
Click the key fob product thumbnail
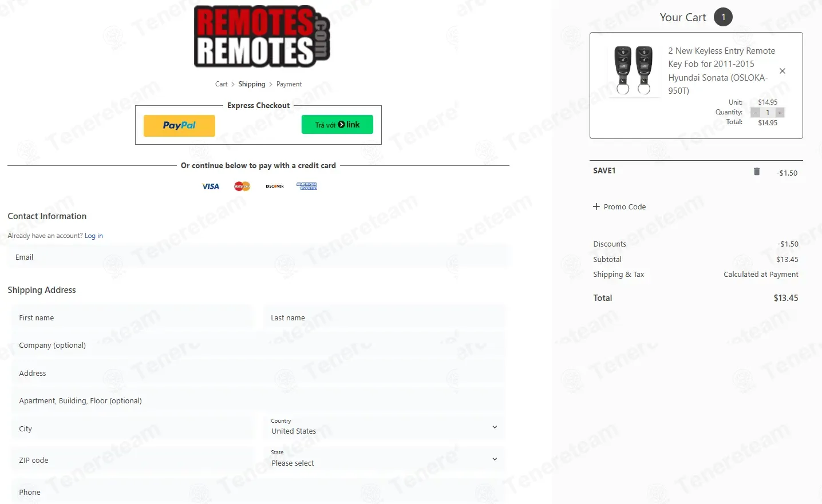click(x=634, y=70)
